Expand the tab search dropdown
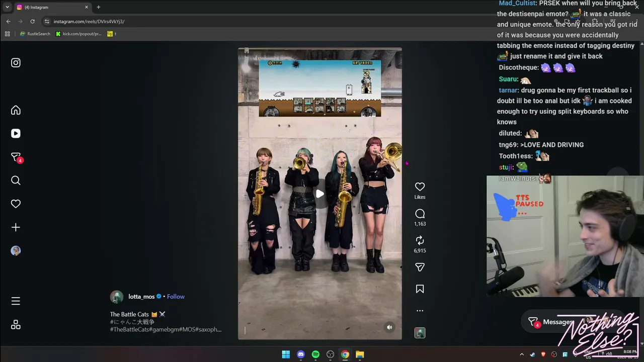 click(x=7, y=7)
